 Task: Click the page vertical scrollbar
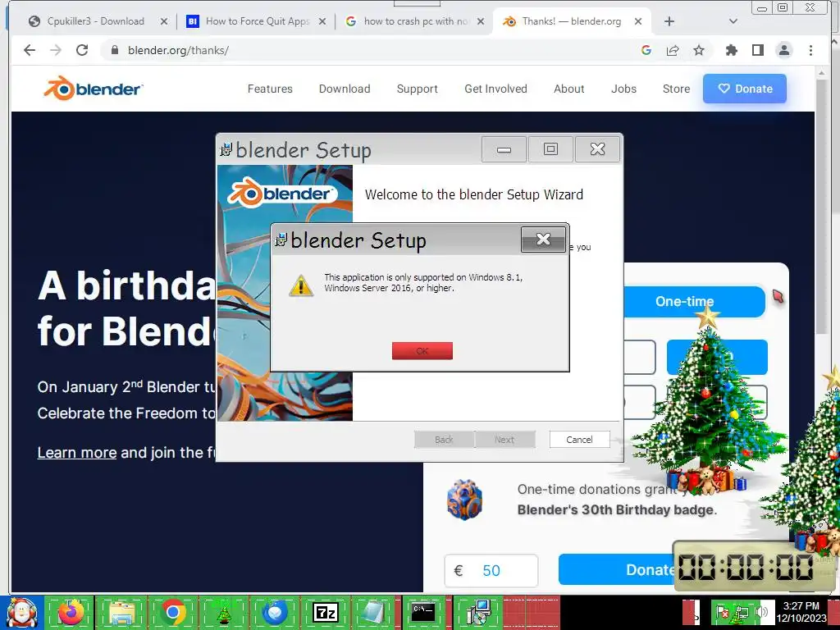(x=822, y=208)
